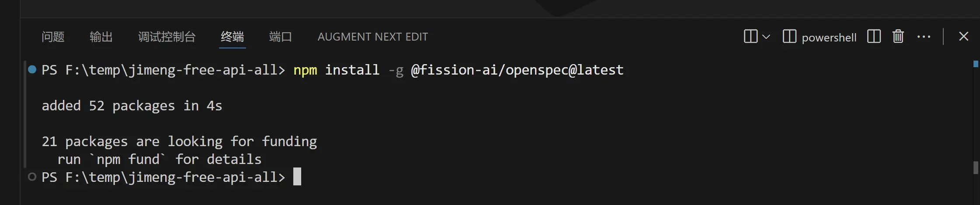Viewport: 980px width, 205px height.
Task: Click the hollow circle beside the current prompt
Action: [x=32, y=177]
